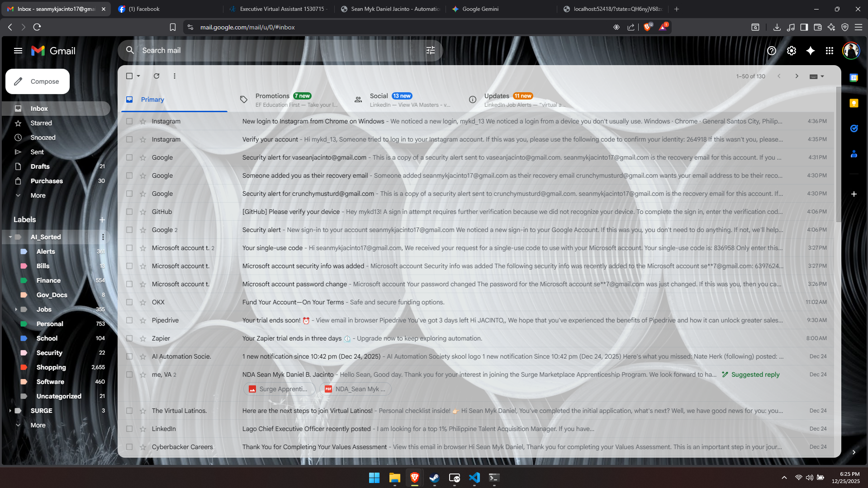Image resolution: width=868 pixels, height=488 pixels.
Task: Switch to Google Gemini browser tab
Action: tap(502, 9)
